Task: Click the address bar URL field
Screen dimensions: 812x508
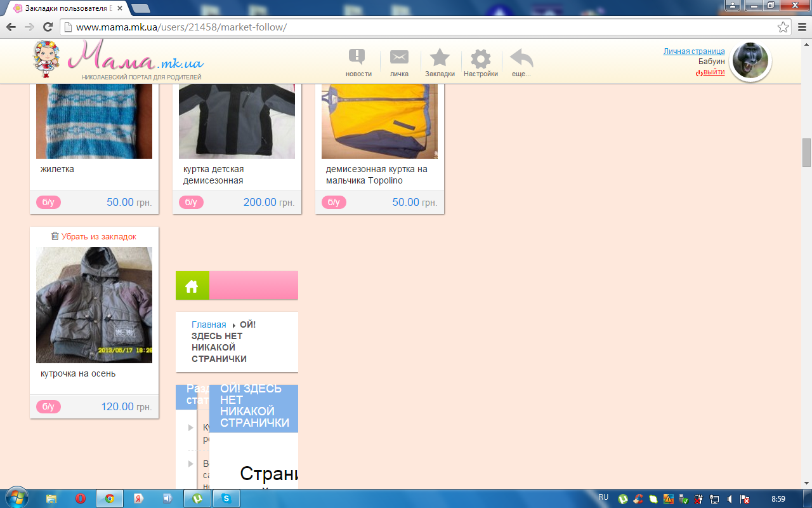Action: (x=419, y=27)
